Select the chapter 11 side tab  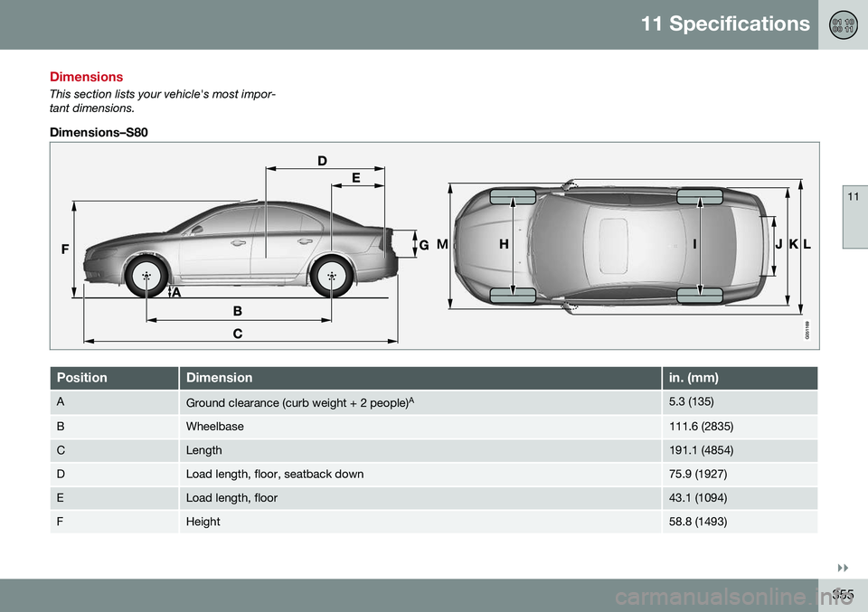coord(854,216)
